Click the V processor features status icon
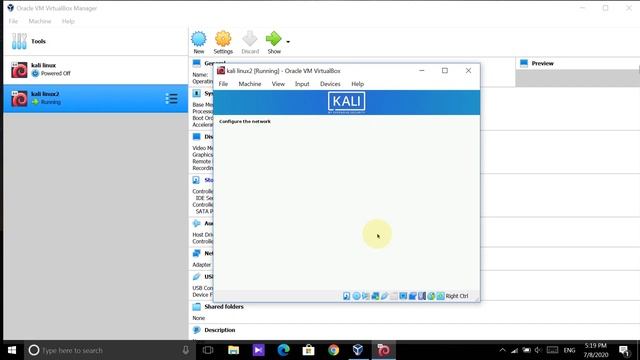The width and height of the screenshot is (640, 360). point(422,296)
